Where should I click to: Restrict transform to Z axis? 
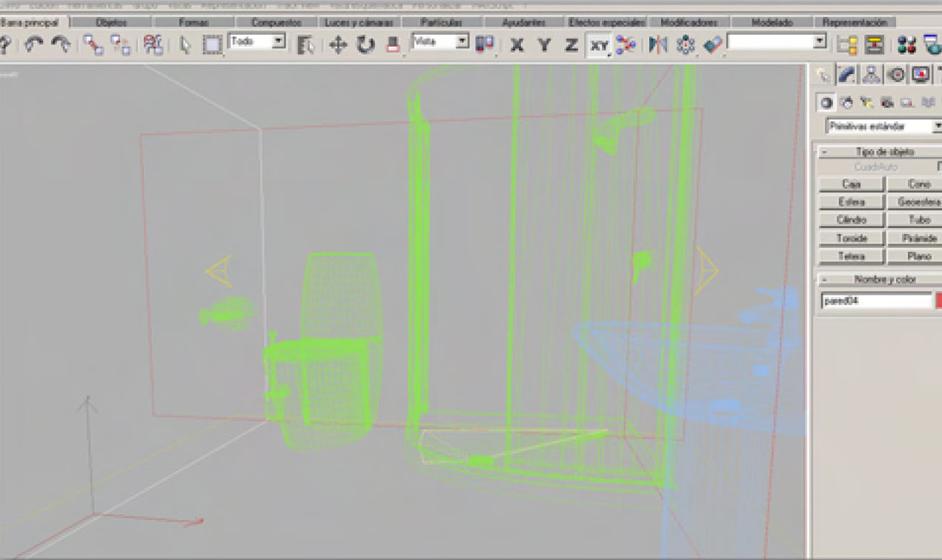coord(571,45)
